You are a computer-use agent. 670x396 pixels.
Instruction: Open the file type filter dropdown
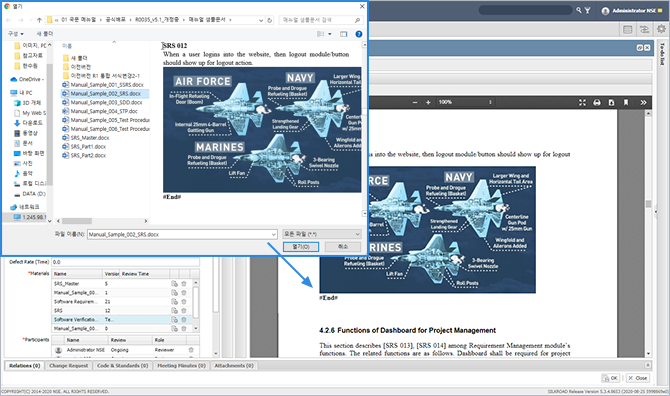pyautogui.click(x=322, y=234)
